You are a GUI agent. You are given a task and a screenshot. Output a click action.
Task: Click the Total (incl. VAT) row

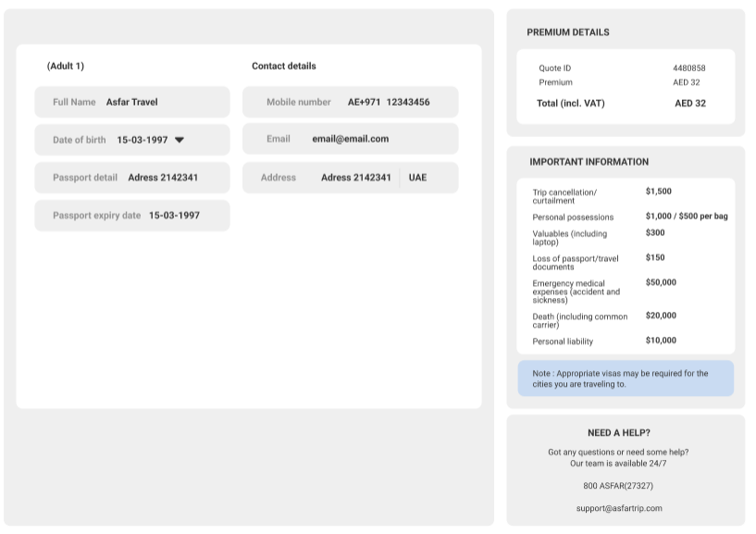(625, 104)
